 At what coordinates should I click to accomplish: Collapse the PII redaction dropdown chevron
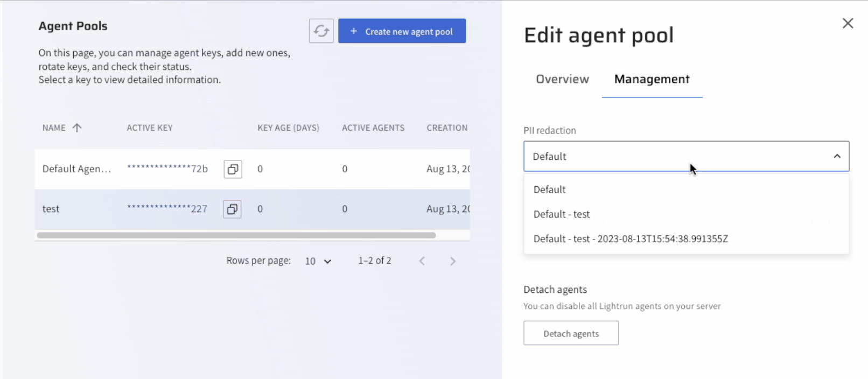click(x=837, y=156)
